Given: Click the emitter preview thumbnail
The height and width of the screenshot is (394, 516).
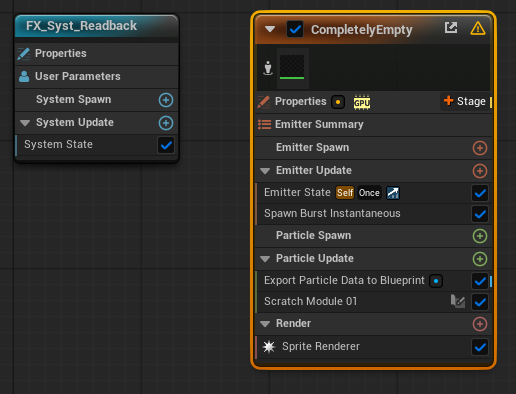Looking at the screenshot, I should point(292,67).
